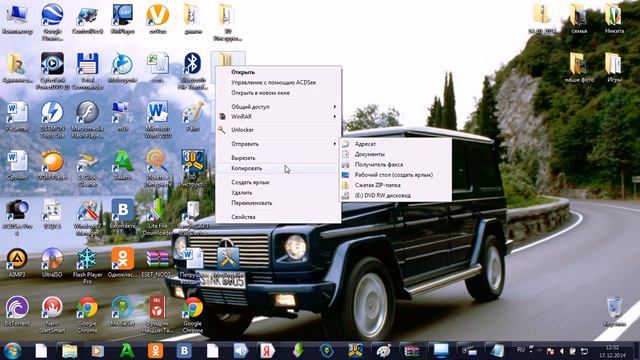Switch the RU language indicator in tray
640x360 pixels.
(521, 350)
